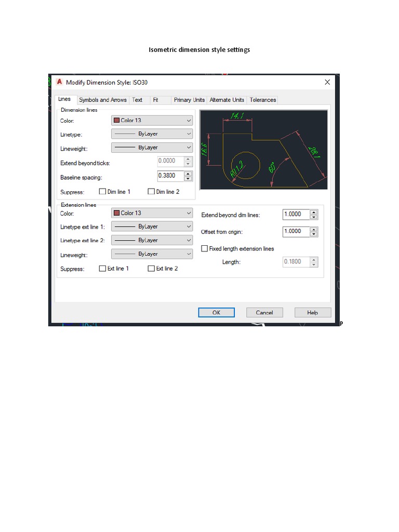Switch to the Lines tab
Image resolution: width=399 pixels, height=532 pixels.
[x=64, y=99]
